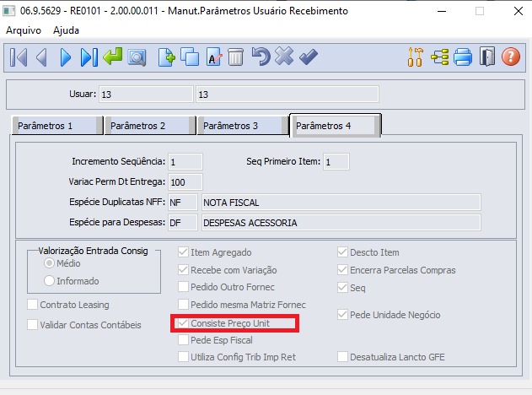The height and width of the screenshot is (395, 532).
Task: Print with the printer icon
Action: tap(463, 57)
